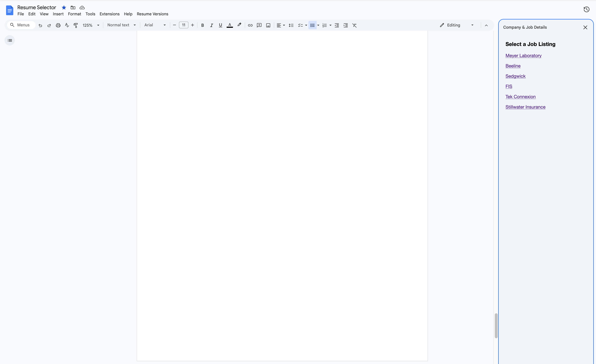This screenshot has width=596, height=364.
Task: Search the Menus box
Action: pyautogui.click(x=21, y=25)
